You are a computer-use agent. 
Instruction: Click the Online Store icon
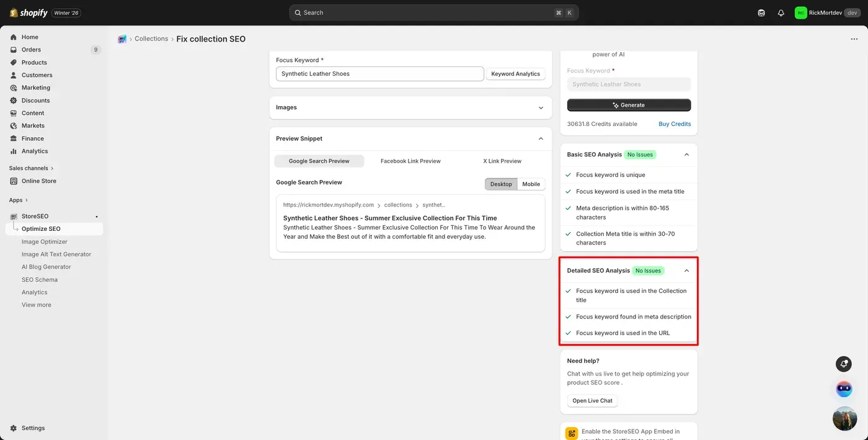point(14,181)
